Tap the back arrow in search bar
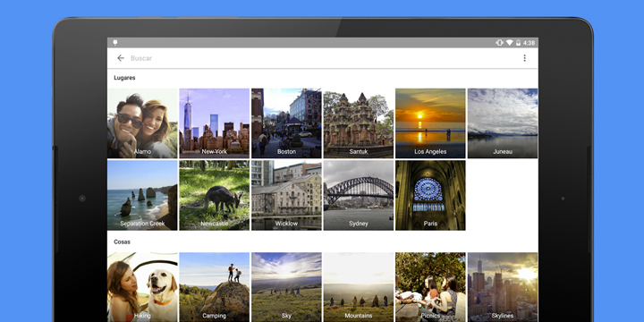This screenshot has width=644, height=322. pos(121,58)
